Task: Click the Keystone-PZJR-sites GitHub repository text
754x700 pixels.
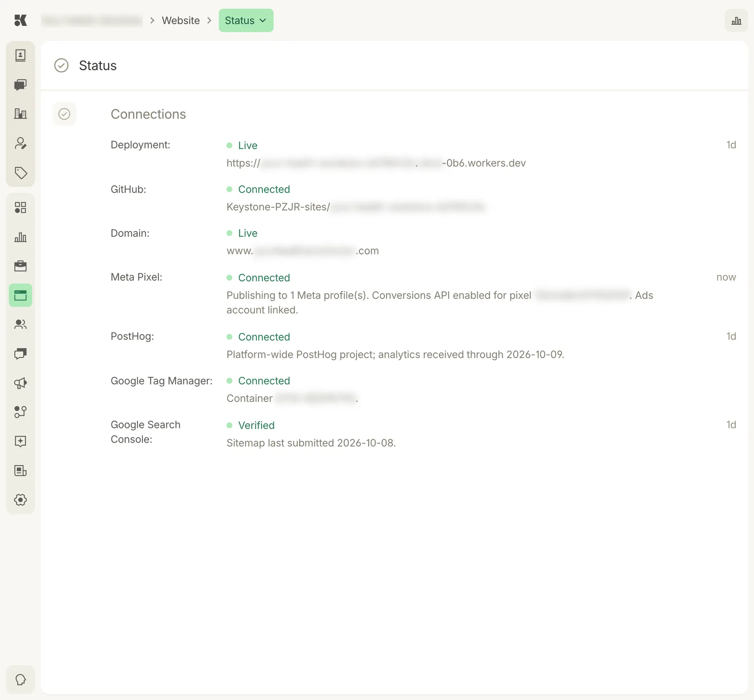Action: (356, 207)
